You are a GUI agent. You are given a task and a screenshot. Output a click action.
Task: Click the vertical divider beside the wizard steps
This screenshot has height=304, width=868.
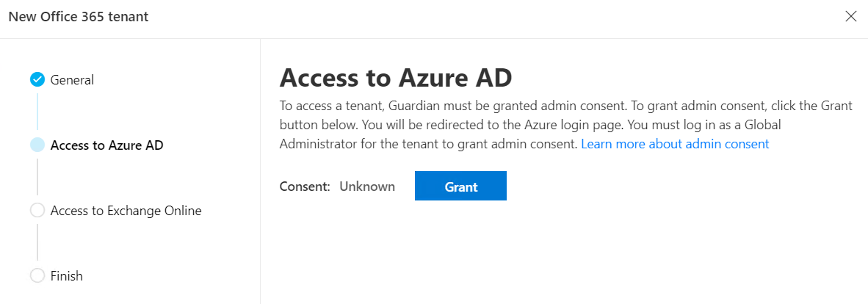click(x=260, y=171)
